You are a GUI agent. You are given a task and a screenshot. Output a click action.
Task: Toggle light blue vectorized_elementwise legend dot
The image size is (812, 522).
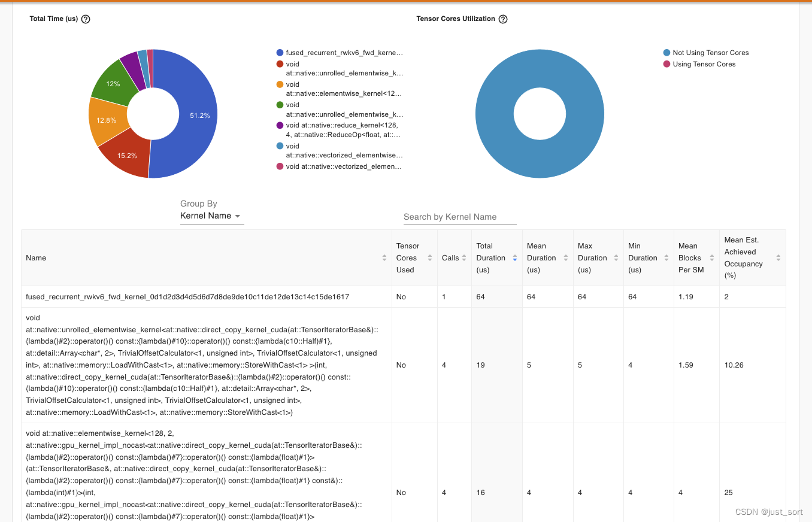pos(280,146)
